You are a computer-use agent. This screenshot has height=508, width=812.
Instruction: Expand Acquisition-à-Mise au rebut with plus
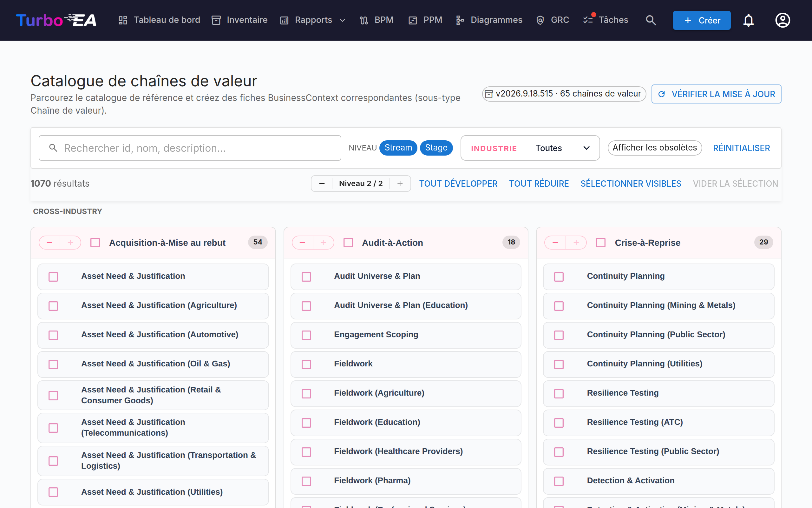point(70,243)
